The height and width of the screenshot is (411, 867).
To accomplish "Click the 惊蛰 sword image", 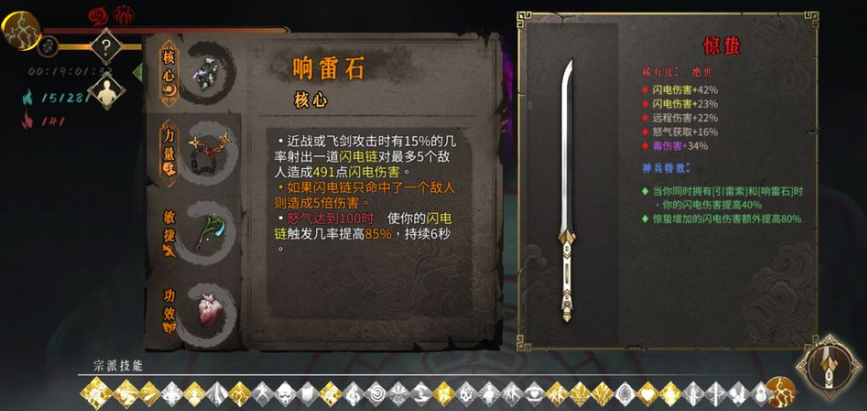I will click(567, 191).
